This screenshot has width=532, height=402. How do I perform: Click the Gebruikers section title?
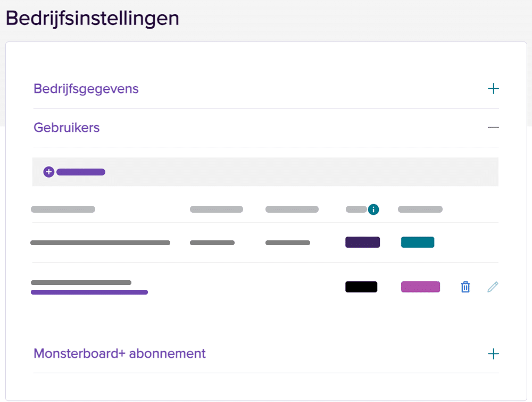coord(66,128)
